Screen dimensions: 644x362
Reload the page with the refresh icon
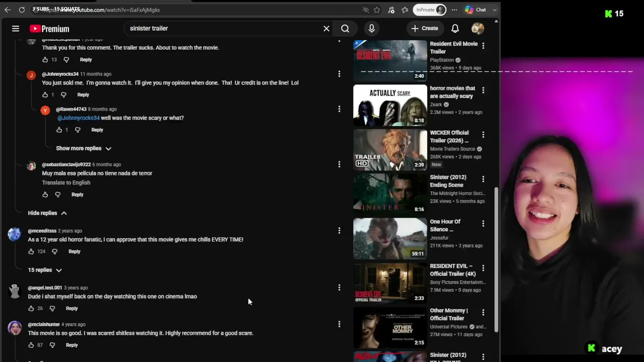(22, 10)
